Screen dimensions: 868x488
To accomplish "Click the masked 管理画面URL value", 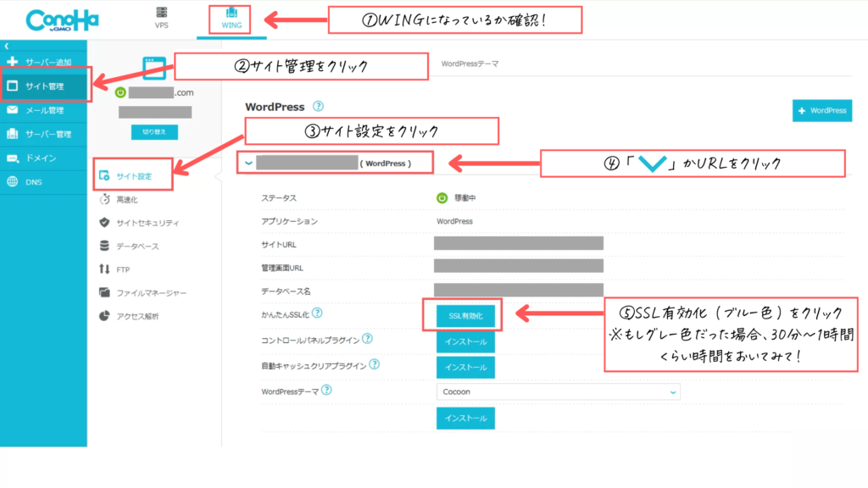I will pos(519,267).
